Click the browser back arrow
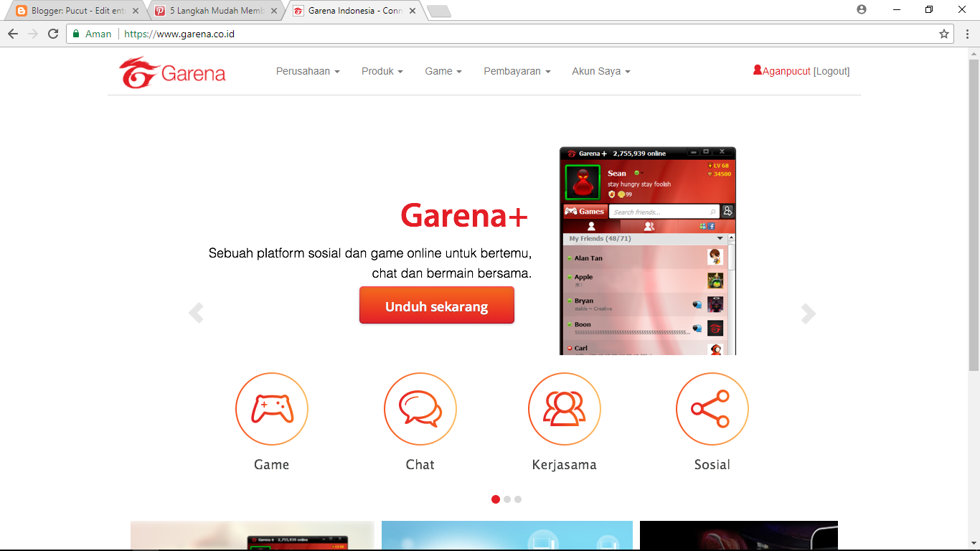980x551 pixels. coord(13,34)
